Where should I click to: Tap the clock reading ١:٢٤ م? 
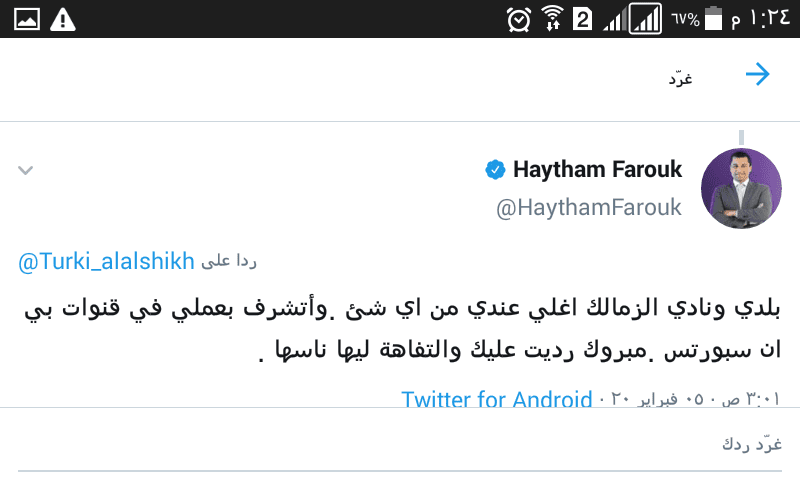(761, 19)
